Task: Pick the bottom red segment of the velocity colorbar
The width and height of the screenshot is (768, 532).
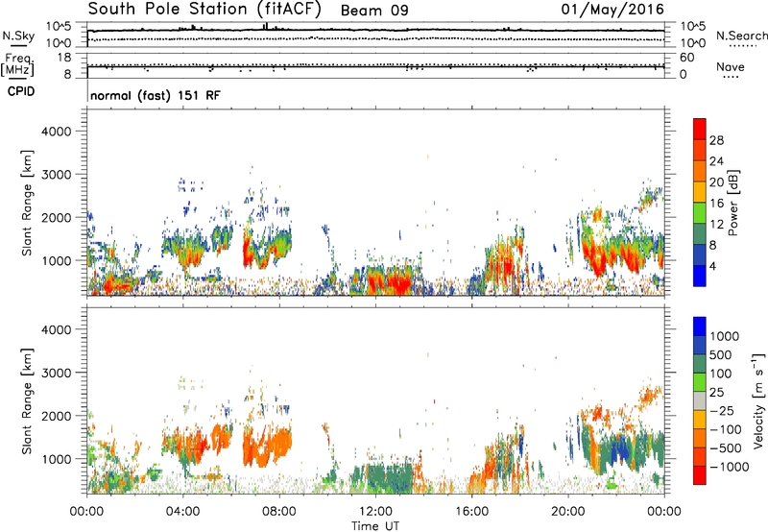Action: click(700, 475)
